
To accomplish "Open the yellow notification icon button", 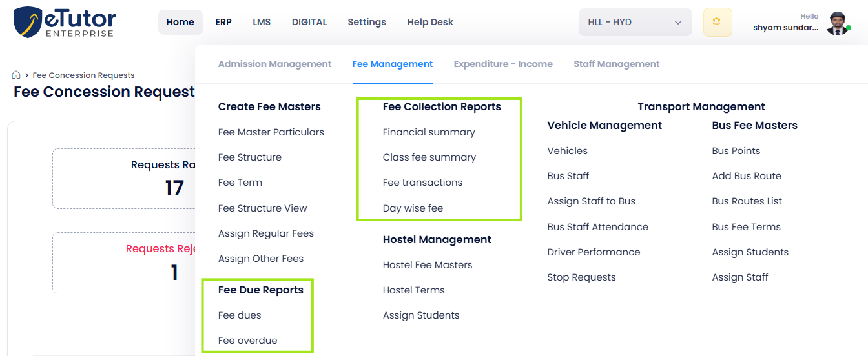I will click(717, 22).
